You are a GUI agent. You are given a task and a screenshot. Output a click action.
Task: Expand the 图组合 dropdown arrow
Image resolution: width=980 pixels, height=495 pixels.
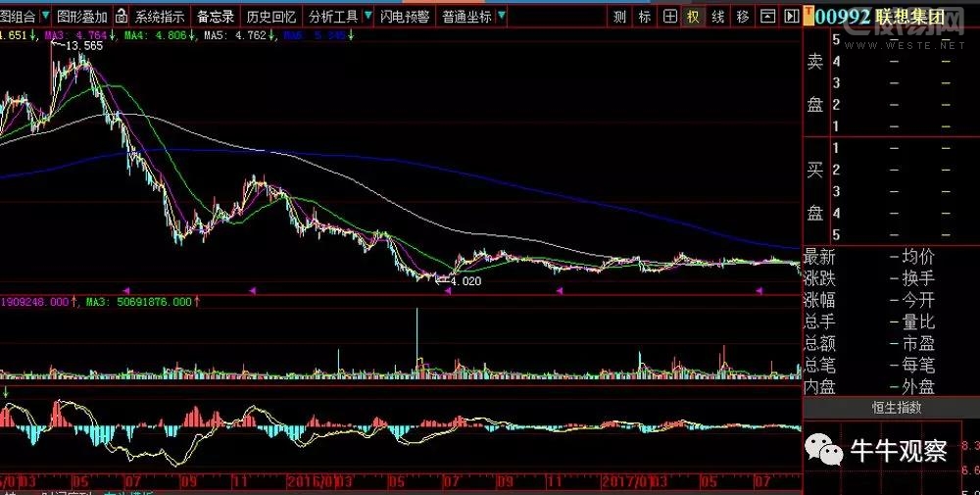tap(45, 17)
